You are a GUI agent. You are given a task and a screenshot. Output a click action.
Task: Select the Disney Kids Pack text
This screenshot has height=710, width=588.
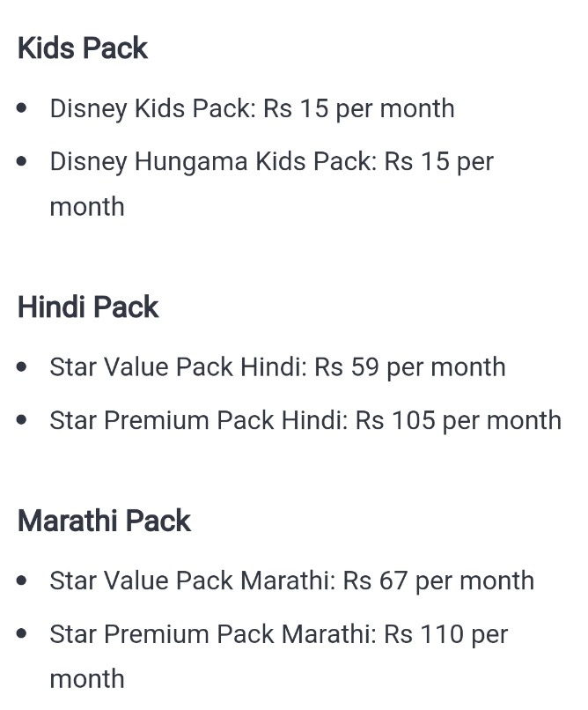point(151,109)
